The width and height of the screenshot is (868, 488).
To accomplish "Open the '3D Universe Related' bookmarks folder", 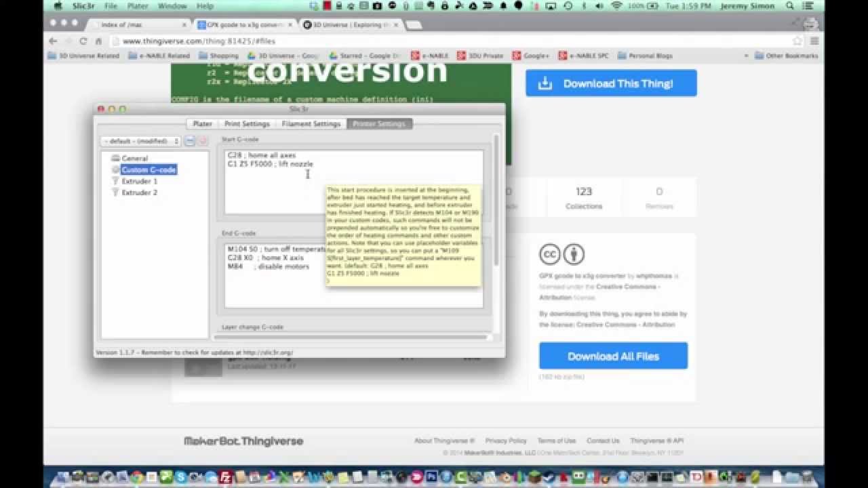I will coord(83,56).
